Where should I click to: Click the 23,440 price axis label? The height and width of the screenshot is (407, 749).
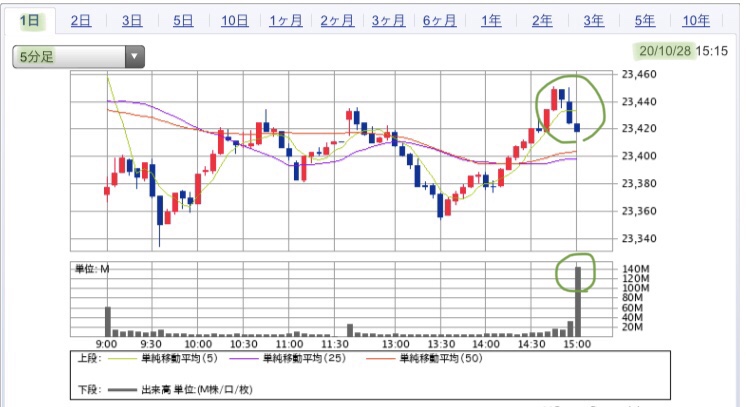point(639,101)
